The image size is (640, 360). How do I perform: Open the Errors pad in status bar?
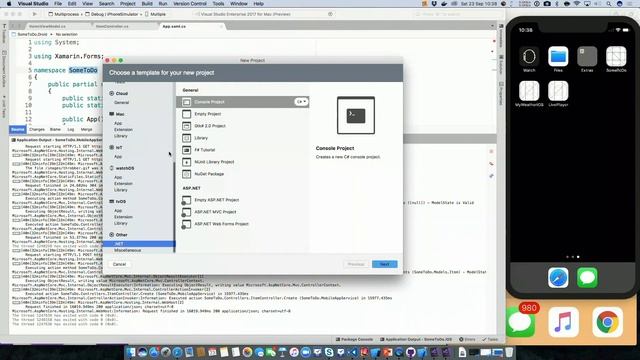467,339
